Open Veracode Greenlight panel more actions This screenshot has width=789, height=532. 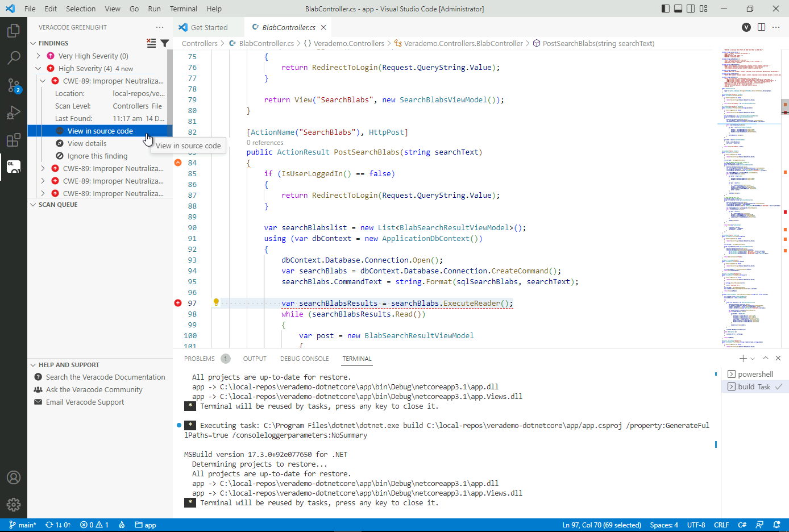[160, 27]
